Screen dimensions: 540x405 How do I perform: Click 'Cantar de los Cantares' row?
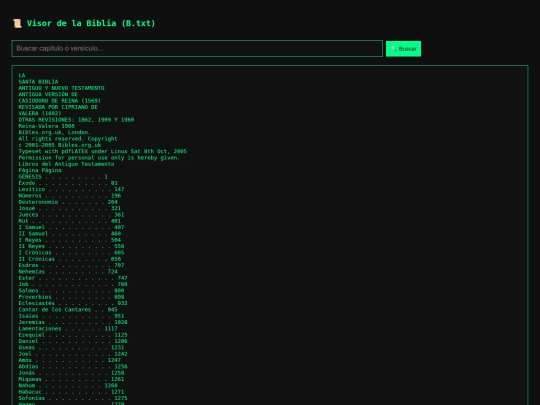tap(68, 309)
